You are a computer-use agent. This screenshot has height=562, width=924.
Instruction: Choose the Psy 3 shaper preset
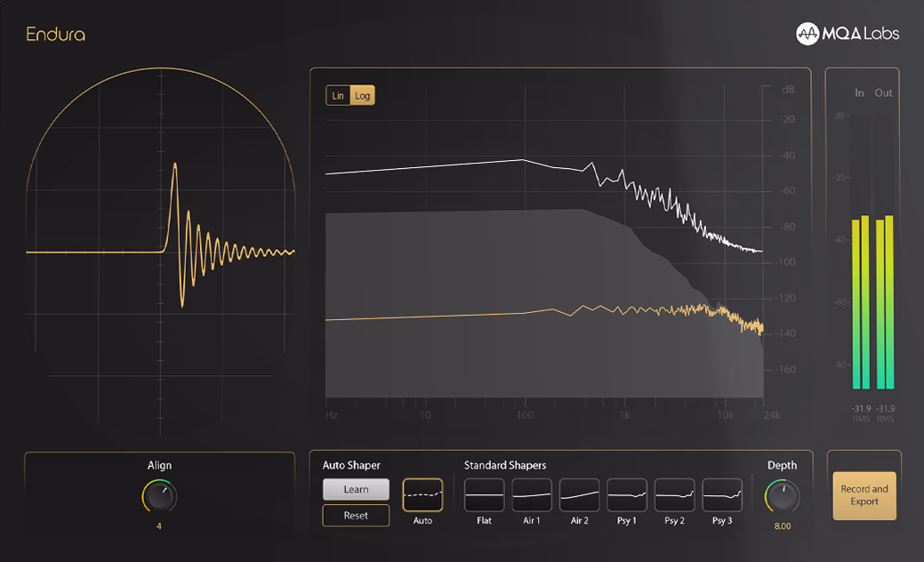(722, 494)
